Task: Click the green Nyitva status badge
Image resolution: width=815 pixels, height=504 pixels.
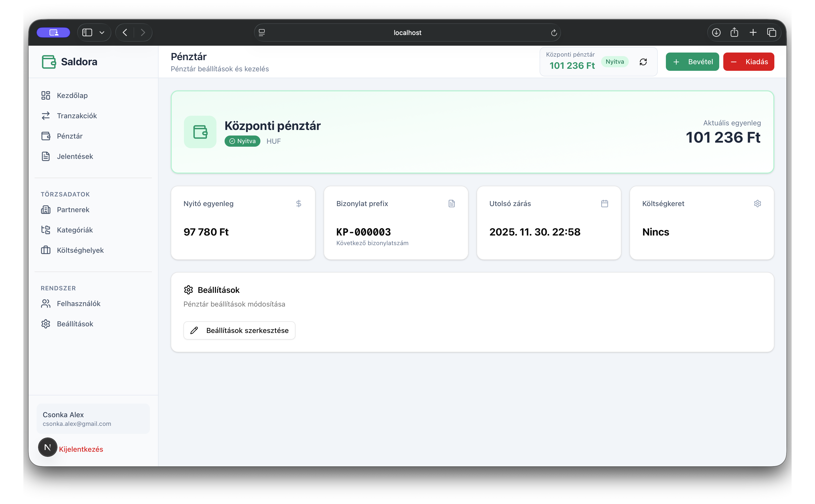Action: [242, 141]
